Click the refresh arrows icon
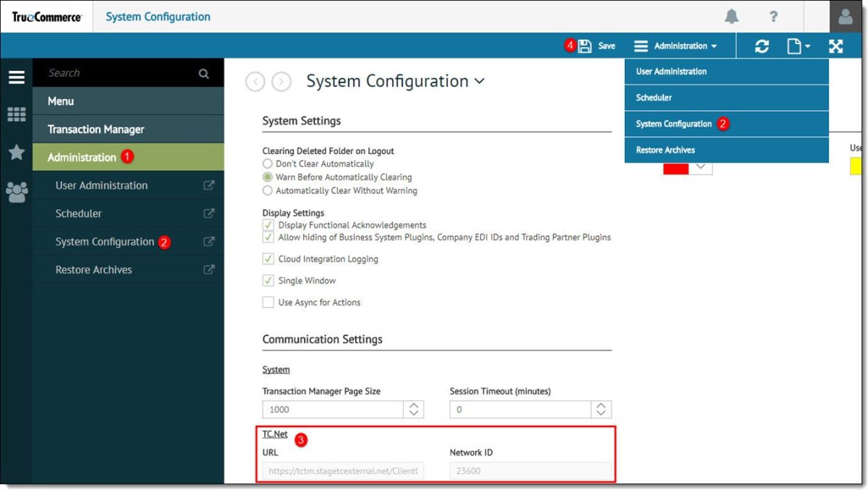Image resolution: width=868 pixels, height=490 pixels. pyautogui.click(x=762, y=46)
